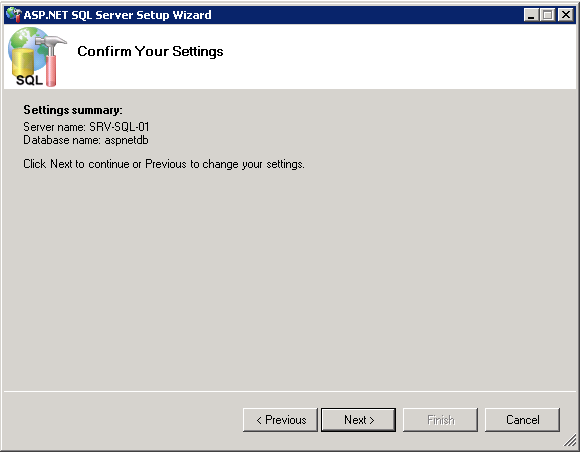Close the wizard with the X button
The image size is (580, 452).
click(566, 15)
